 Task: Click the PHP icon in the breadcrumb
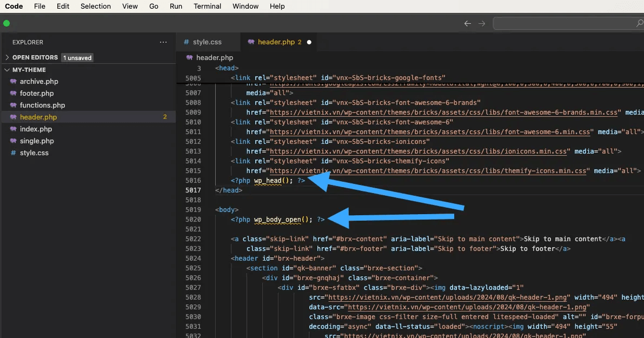click(189, 57)
